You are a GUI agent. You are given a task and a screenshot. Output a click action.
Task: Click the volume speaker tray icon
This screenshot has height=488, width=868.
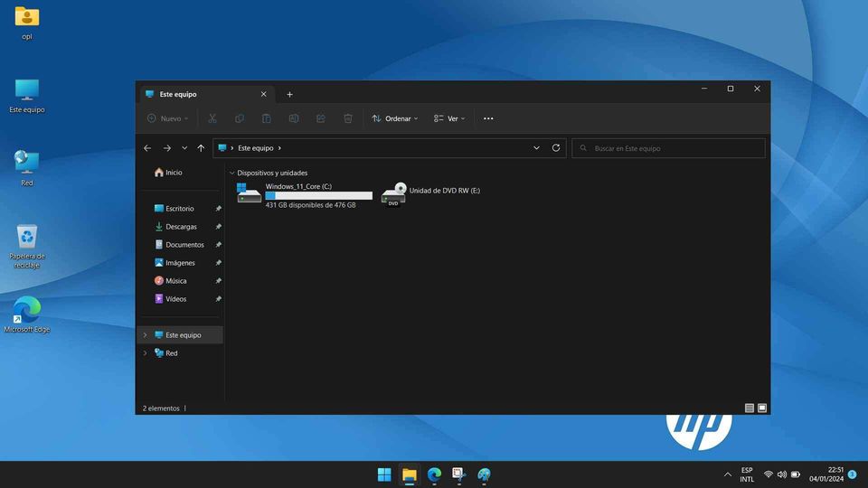tap(781, 474)
